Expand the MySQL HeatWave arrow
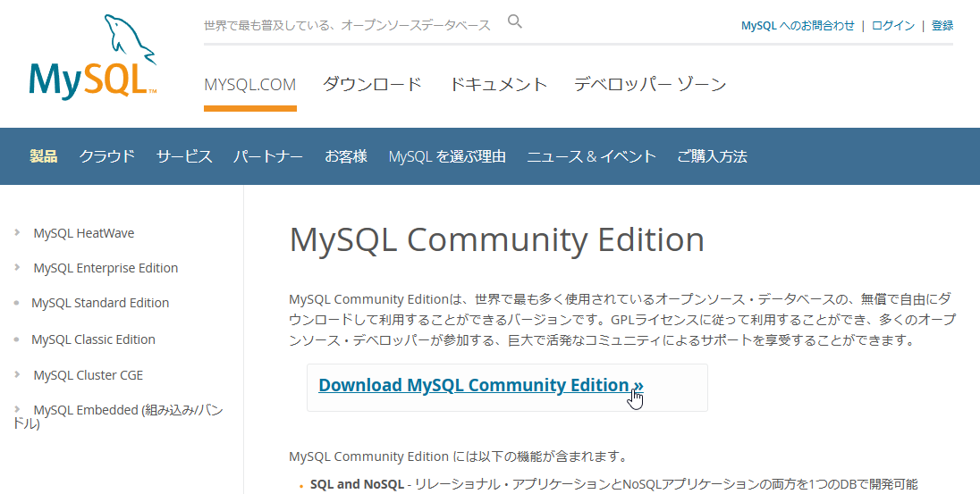 pyautogui.click(x=17, y=232)
